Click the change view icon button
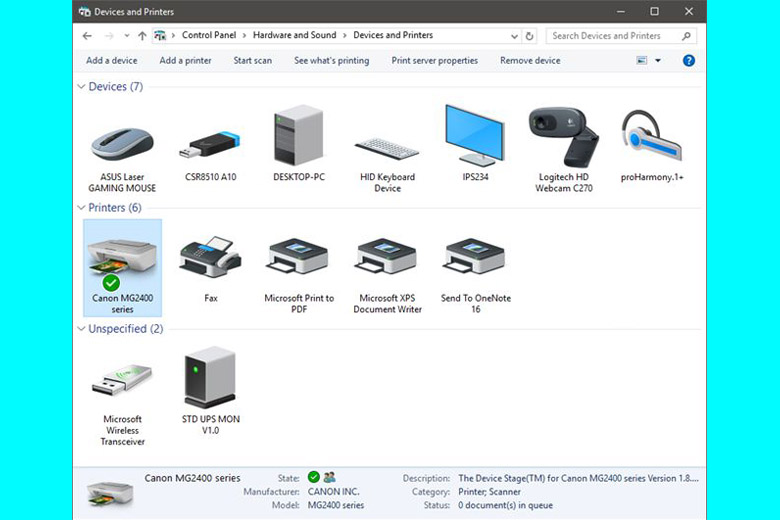 click(642, 61)
